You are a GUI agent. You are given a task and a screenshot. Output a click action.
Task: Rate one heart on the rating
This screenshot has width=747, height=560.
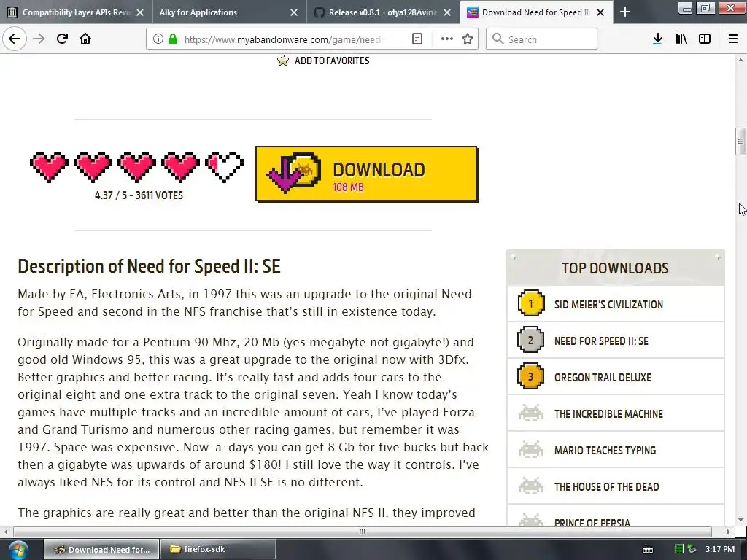(x=49, y=167)
